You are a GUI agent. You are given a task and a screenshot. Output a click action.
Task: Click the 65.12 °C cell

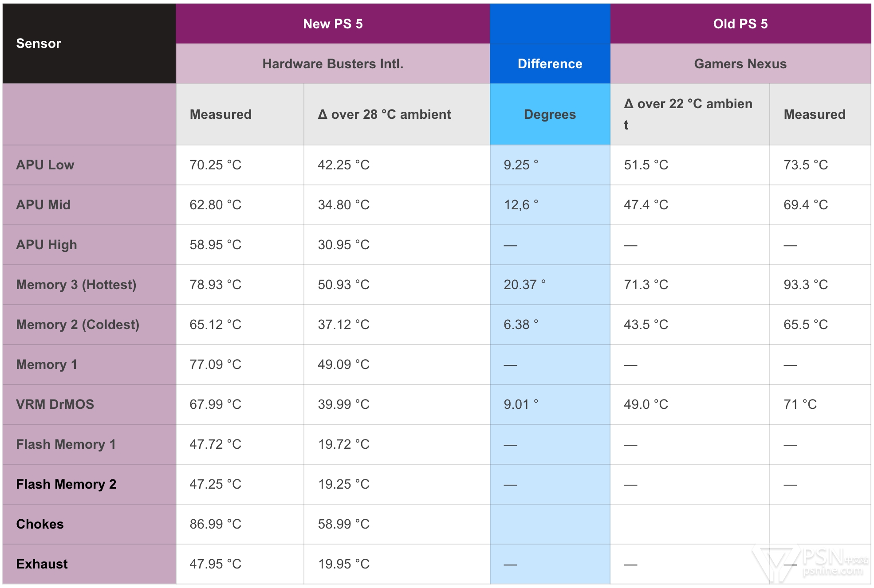(240, 325)
